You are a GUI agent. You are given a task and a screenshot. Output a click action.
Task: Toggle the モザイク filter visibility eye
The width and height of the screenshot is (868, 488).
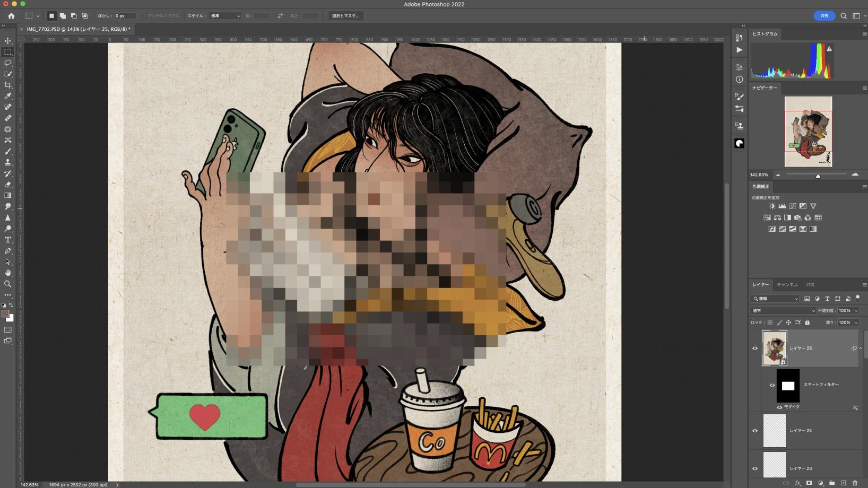coord(779,407)
